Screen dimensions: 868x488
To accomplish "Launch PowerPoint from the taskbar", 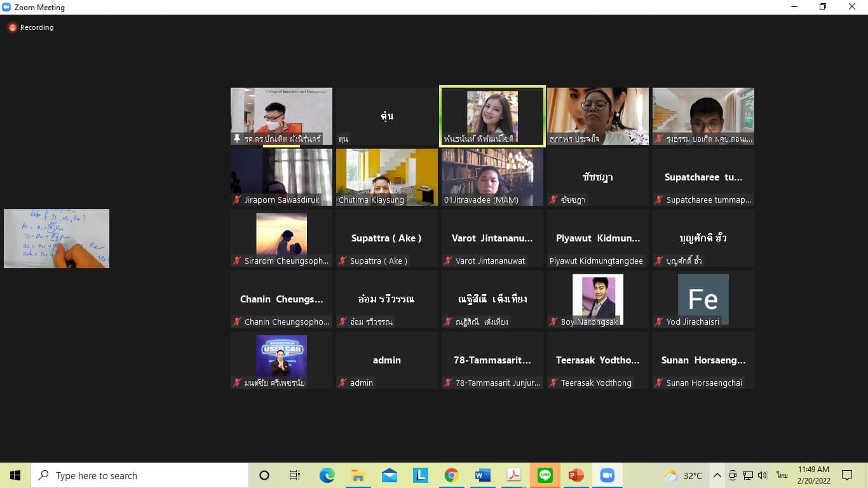I will point(576,475).
